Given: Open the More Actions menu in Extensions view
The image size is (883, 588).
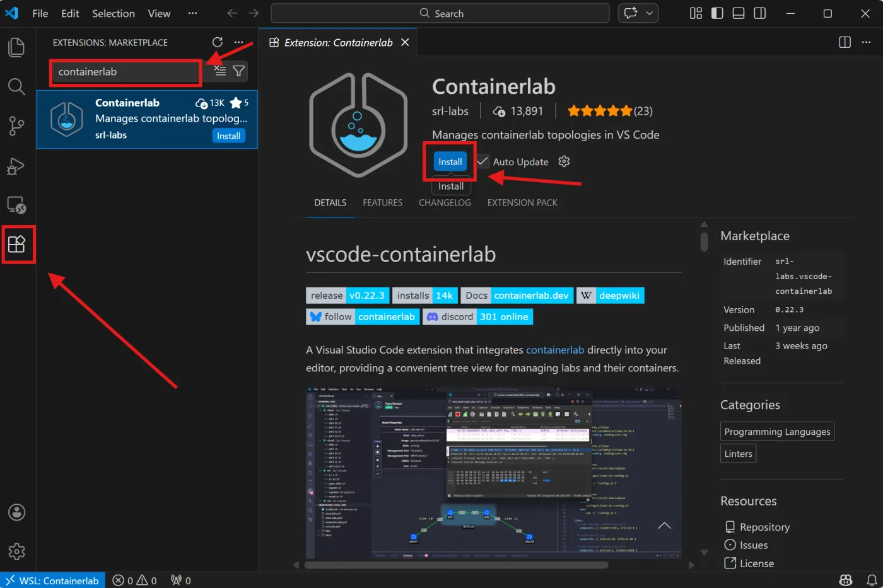Looking at the screenshot, I should tap(238, 42).
